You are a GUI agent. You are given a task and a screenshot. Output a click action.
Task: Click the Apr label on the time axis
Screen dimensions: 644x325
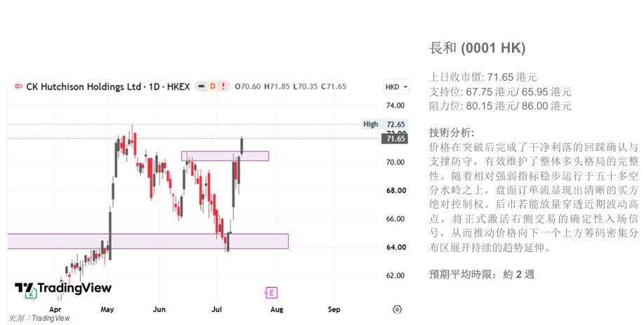click(55, 310)
